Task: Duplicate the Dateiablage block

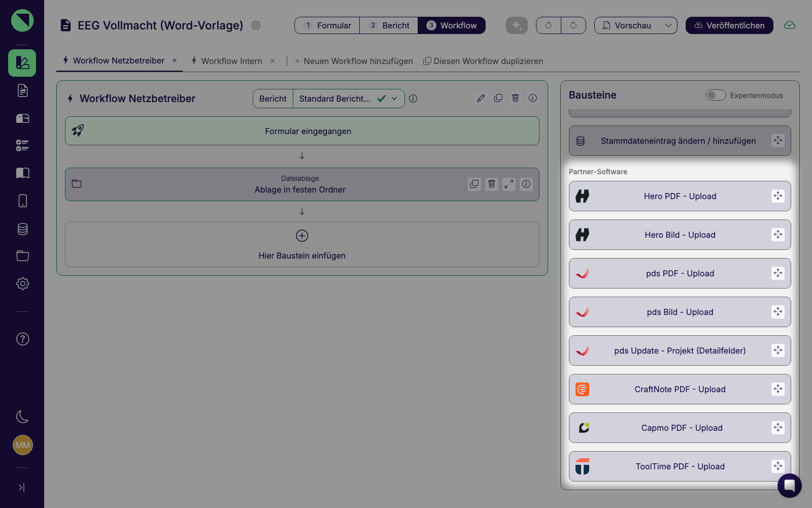Action: [x=475, y=184]
